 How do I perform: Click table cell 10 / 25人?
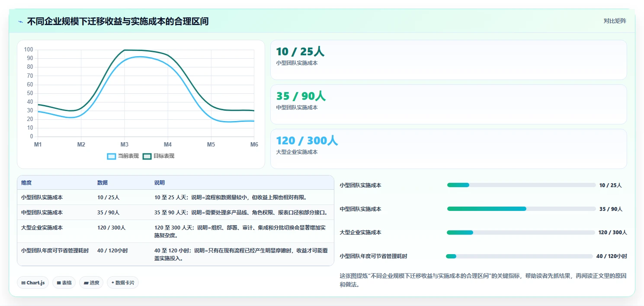tap(109, 197)
